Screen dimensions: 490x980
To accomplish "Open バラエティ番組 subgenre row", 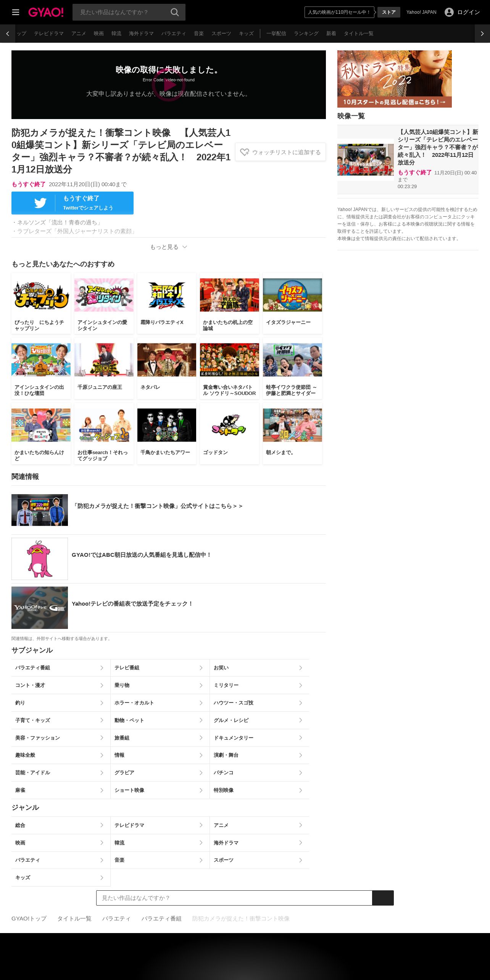I will 61,668.
